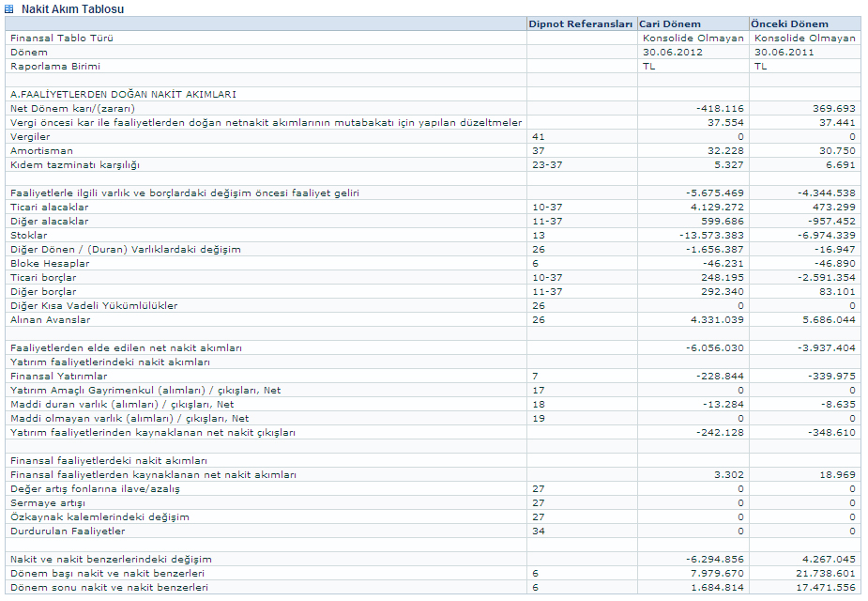Image resolution: width=868 pixels, height=601 pixels.
Task: Click the Finansal Yatırımlar row label
Action: click(x=58, y=376)
